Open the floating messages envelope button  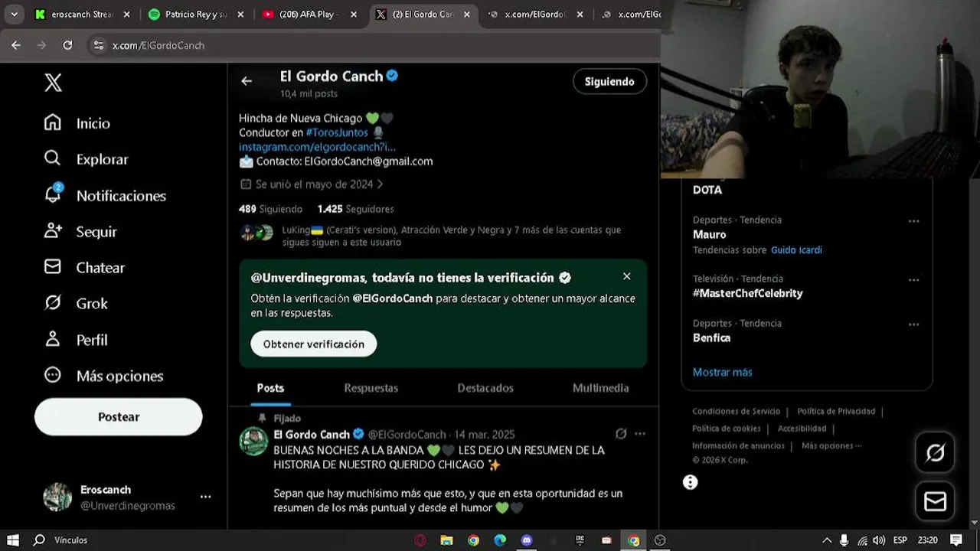[x=935, y=501]
